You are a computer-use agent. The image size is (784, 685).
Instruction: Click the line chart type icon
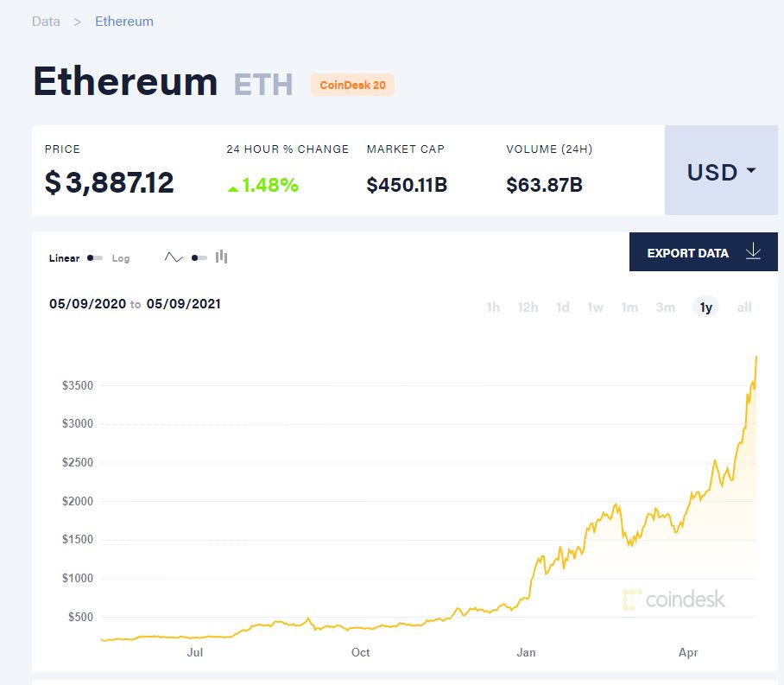tap(174, 257)
